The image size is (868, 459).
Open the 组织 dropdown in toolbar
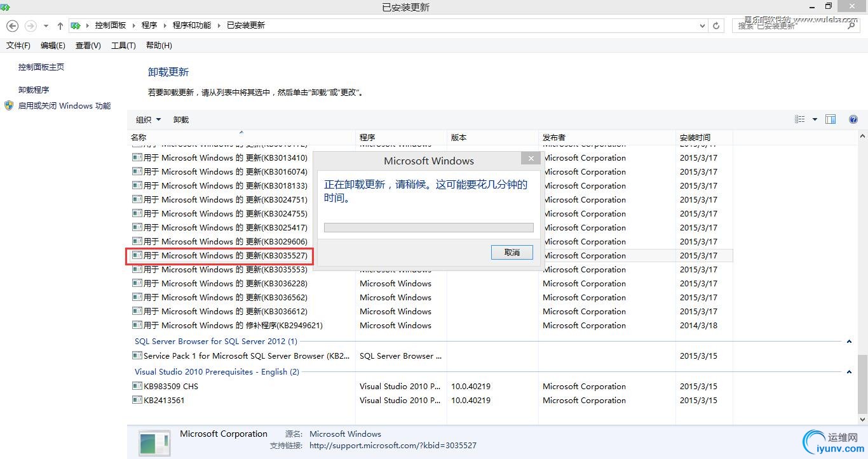(149, 120)
